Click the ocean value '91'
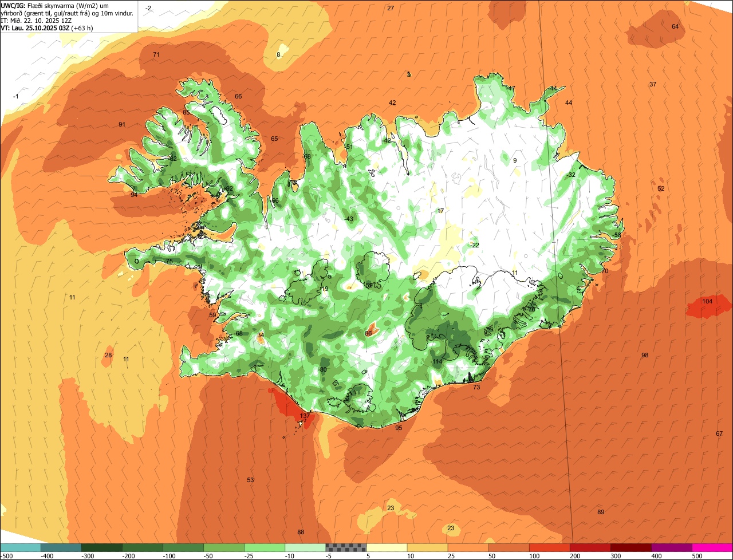 click(122, 124)
